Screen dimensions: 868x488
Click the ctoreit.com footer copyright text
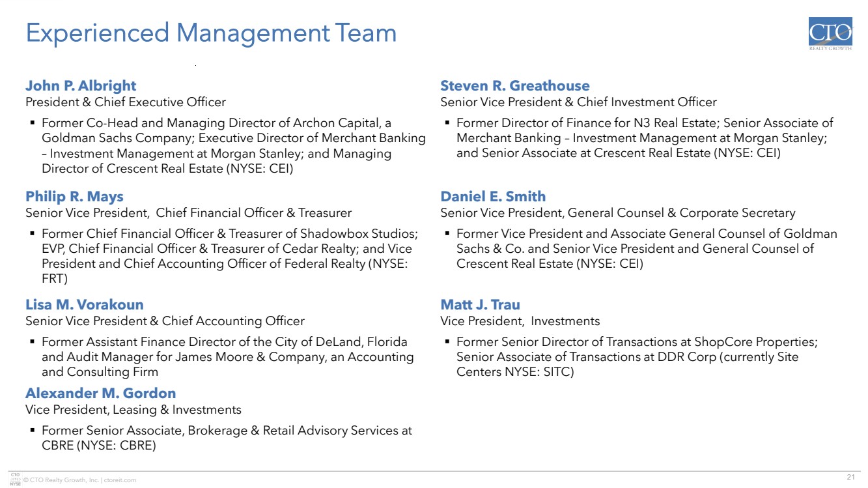(x=79, y=480)
